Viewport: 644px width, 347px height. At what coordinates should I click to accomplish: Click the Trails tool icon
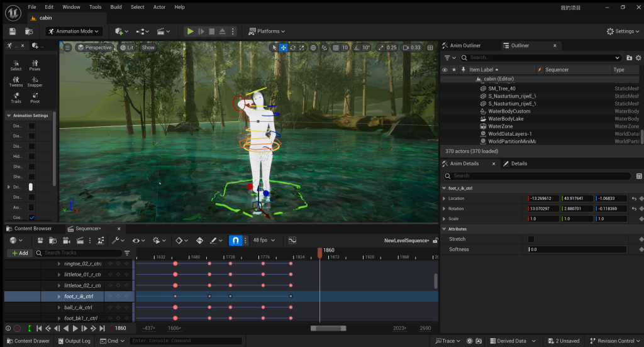coord(16,97)
